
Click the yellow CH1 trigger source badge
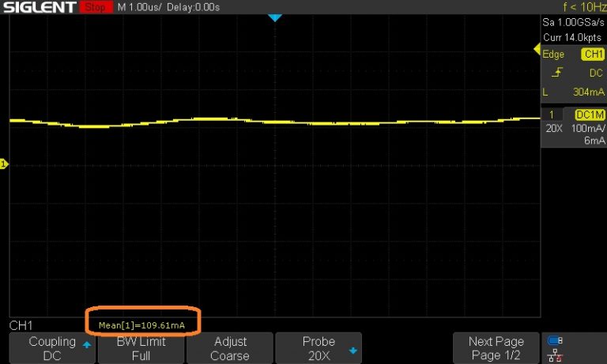tap(592, 54)
